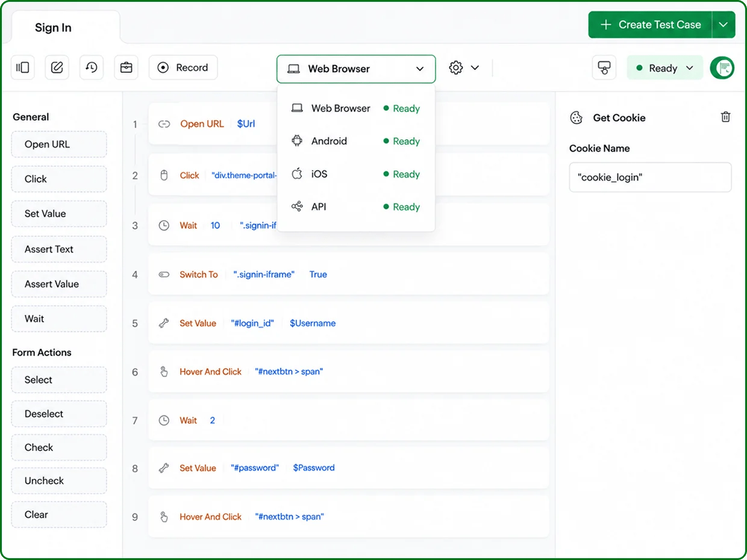Screen dimensions: 747x560
Task: Click the screen pointer icon beside Ready
Action: coord(604,68)
